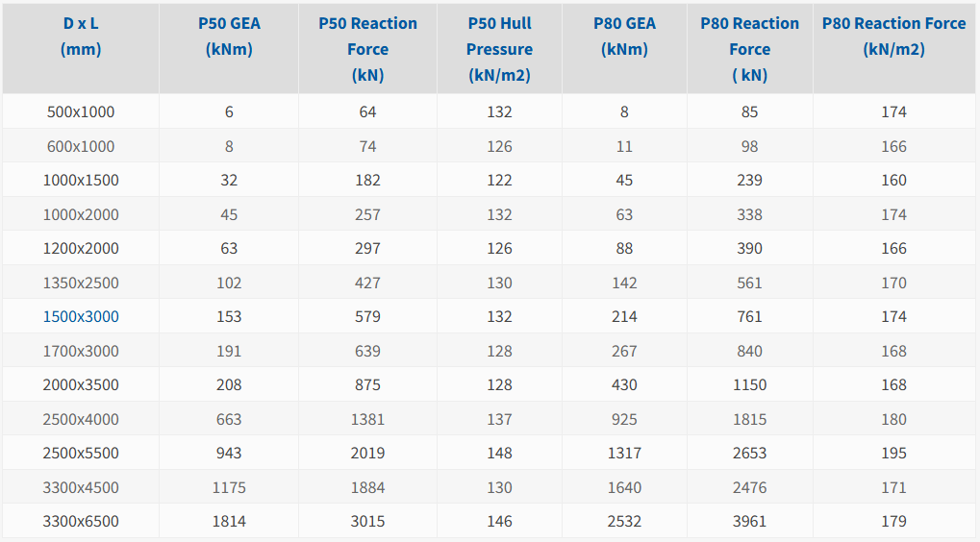This screenshot has height=542, width=980.
Task: Click the "D x L (mm)" column header
Action: [x=81, y=37]
